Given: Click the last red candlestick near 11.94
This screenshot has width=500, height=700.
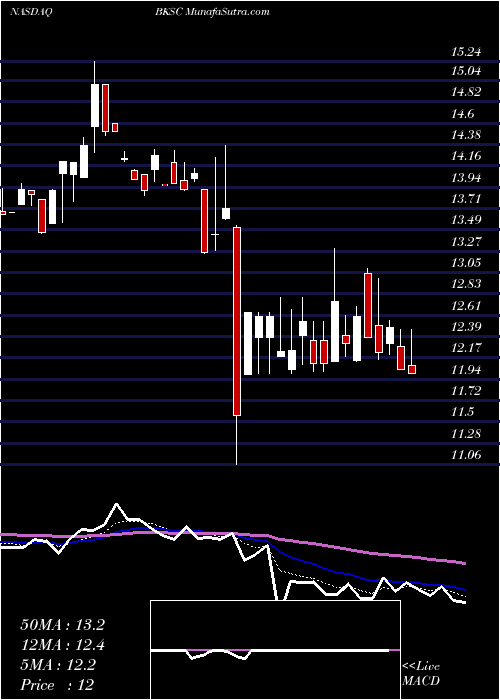Looking at the screenshot, I should (412, 369).
